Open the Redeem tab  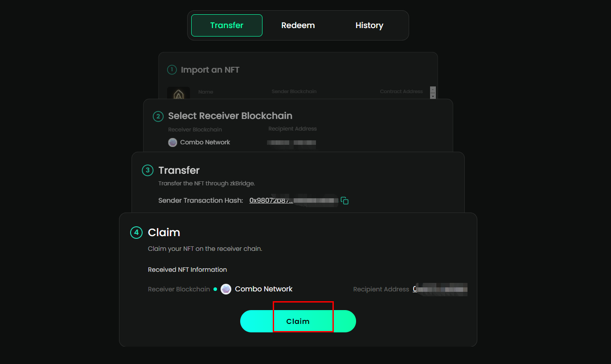tap(298, 25)
